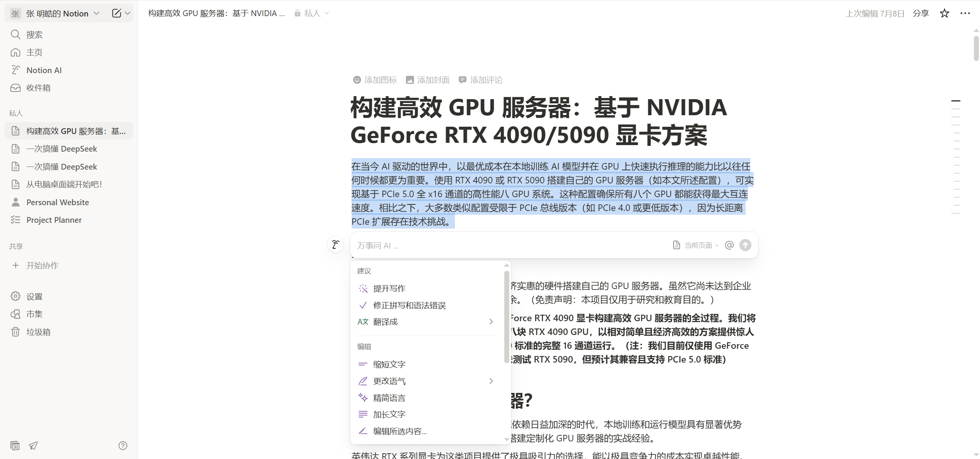Image resolution: width=980 pixels, height=459 pixels.
Task: Expand the 张 明皓的 Notion workspace switcher
Action: pyautogui.click(x=57, y=13)
